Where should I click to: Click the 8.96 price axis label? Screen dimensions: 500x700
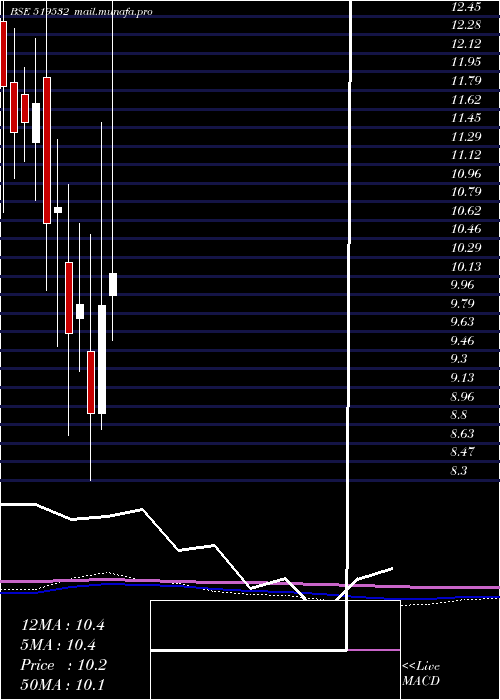coord(462,397)
